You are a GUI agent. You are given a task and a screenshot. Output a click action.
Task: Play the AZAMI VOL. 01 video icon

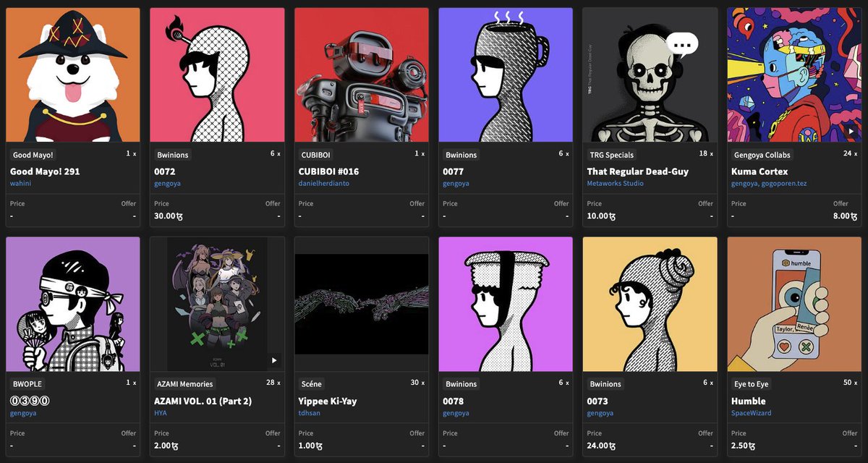coord(273,360)
